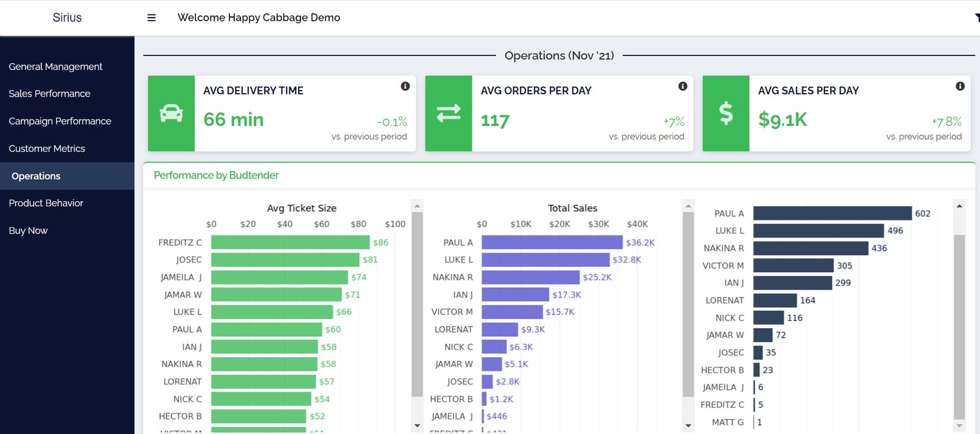Click the down arrow on the Avg Ticket Size scrollbar

[417, 424]
